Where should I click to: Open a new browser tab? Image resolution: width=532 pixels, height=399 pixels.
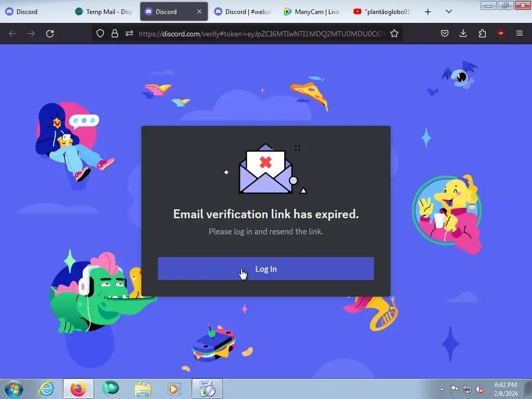tap(428, 12)
